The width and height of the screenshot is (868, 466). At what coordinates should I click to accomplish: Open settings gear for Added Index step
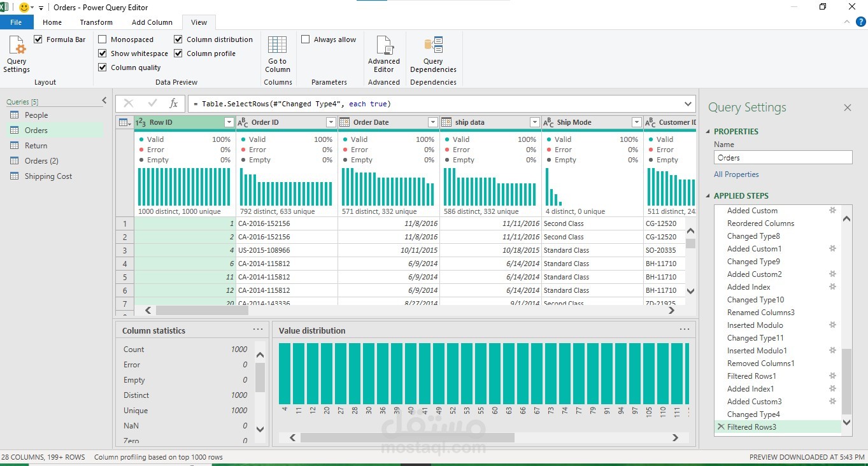pos(832,286)
